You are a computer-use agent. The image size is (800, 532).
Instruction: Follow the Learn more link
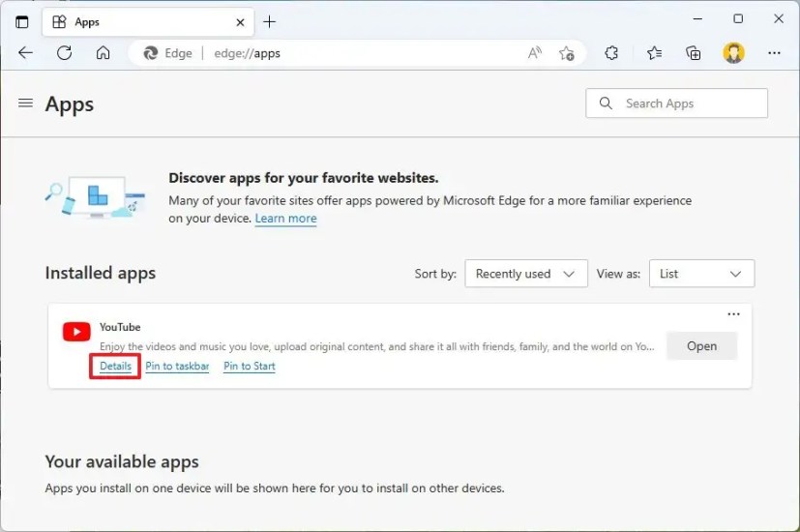pyautogui.click(x=285, y=219)
